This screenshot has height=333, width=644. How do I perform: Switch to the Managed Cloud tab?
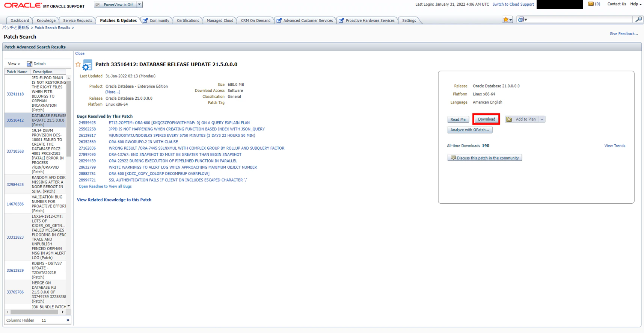point(220,20)
